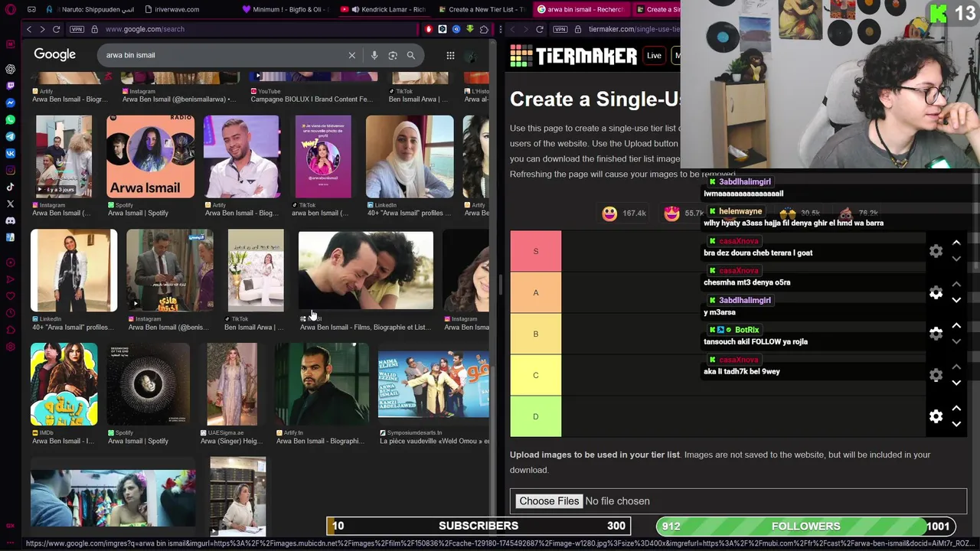This screenshot has height=551, width=980.
Task: Search by image with the Lens icon
Action: [393, 55]
